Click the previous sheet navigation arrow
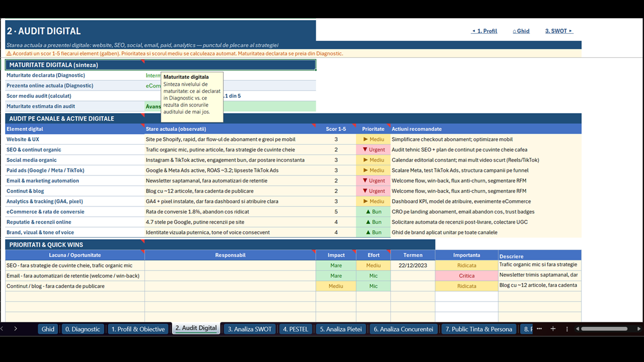This screenshot has height=362, width=644. [2, 329]
